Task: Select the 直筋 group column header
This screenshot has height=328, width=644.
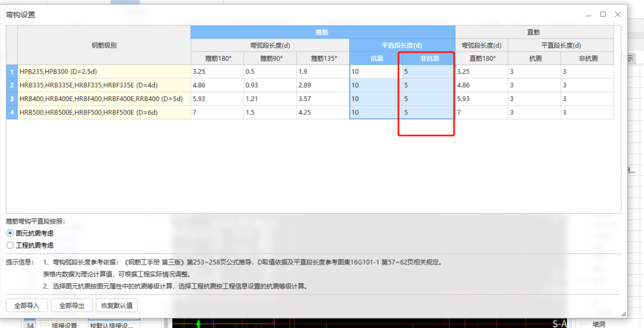Action: point(534,32)
